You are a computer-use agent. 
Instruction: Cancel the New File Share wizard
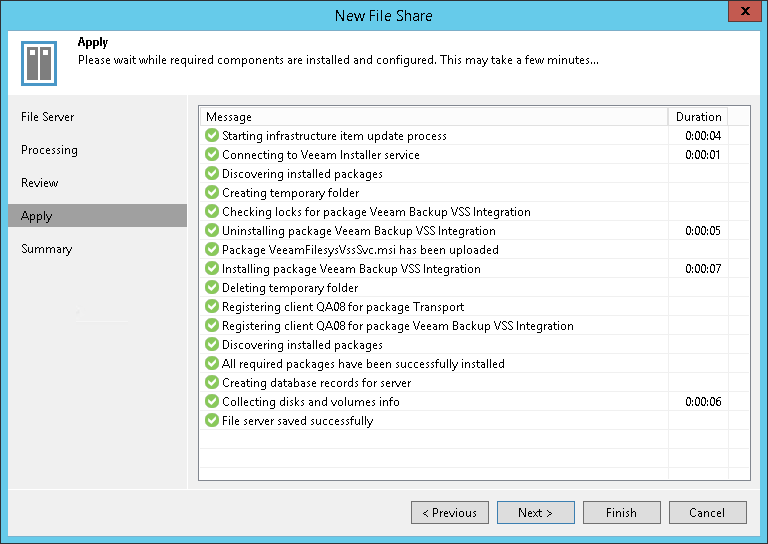click(x=708, y=513)
